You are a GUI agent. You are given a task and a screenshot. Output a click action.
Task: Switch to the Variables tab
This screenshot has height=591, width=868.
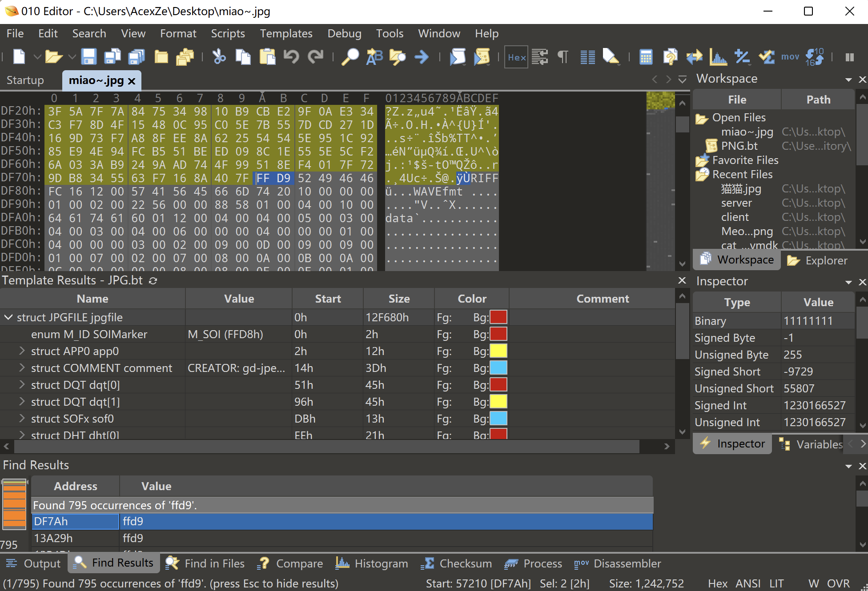click(812, 444)
